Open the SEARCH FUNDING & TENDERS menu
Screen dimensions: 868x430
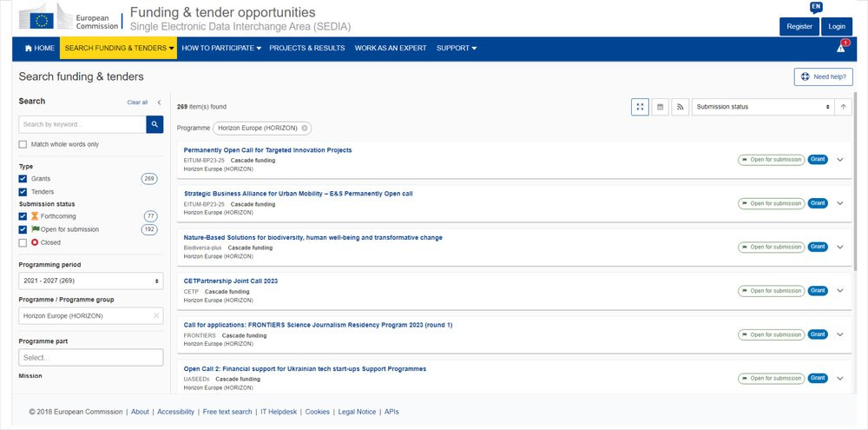118,48
